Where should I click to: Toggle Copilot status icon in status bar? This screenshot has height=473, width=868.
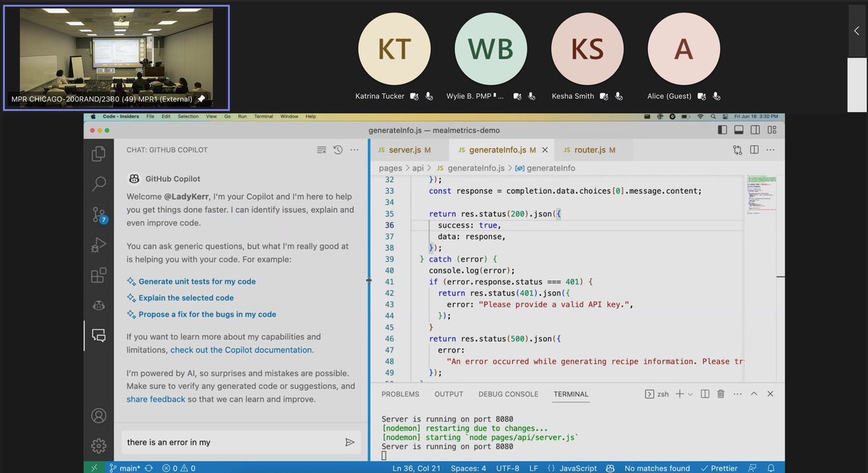point(610,468)
